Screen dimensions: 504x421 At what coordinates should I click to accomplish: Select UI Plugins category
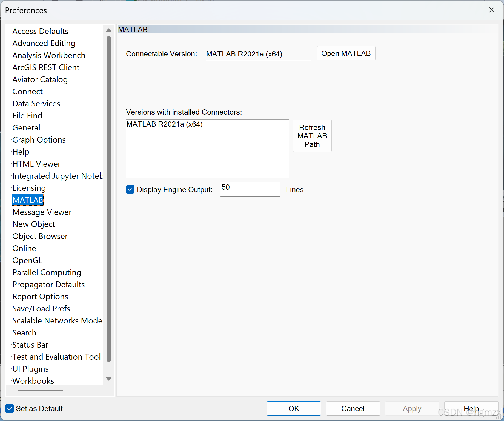point(30,369)
